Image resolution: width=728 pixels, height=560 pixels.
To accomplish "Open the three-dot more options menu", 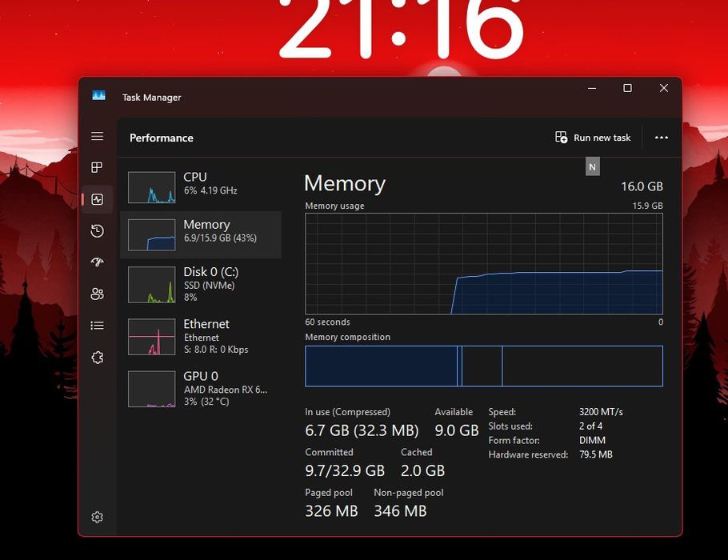I will (661, 138).
